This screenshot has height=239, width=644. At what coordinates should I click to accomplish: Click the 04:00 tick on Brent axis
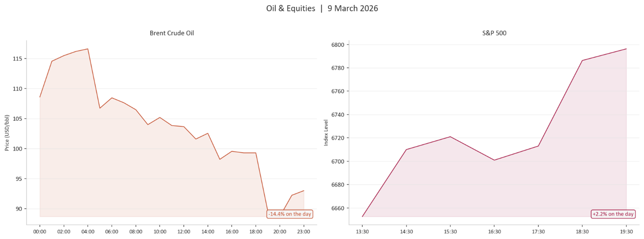88,232
